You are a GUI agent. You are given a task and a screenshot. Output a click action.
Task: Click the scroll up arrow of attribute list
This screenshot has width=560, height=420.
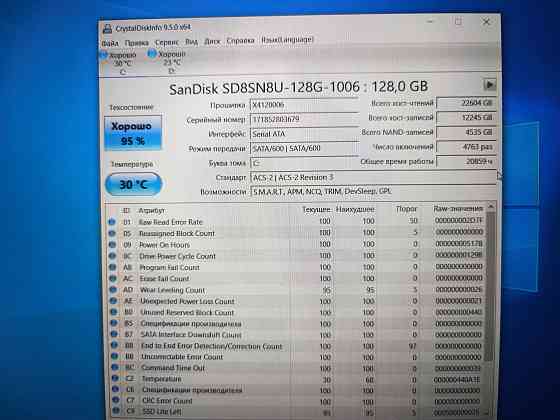coord(491,207)
